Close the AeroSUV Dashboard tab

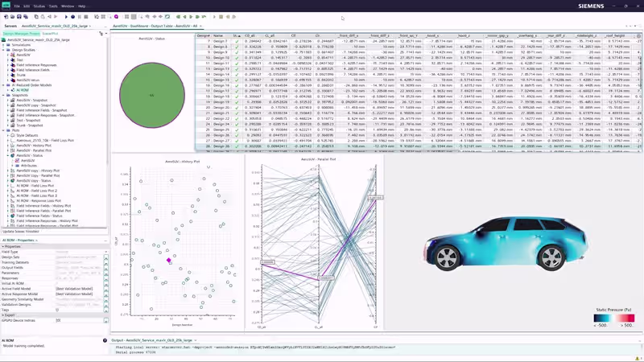pyautogui.click(x=200, y=26)
